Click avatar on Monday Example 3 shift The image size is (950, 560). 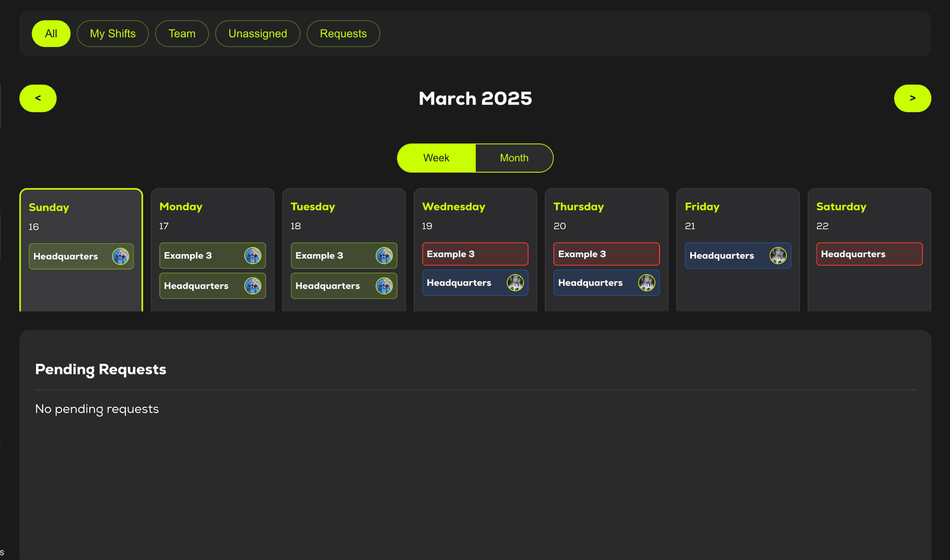(x=252, y=255)
